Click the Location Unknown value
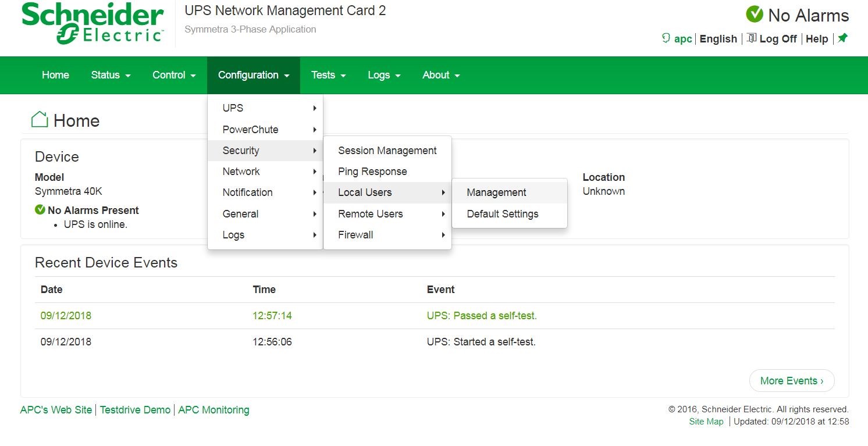 tap(604, 191)
